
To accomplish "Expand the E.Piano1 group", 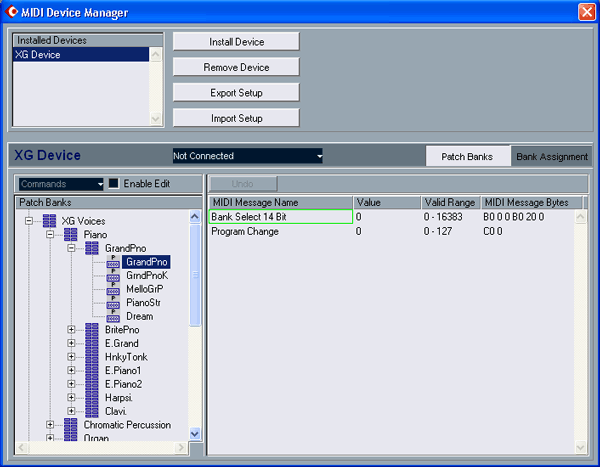I will pos(71,371).
